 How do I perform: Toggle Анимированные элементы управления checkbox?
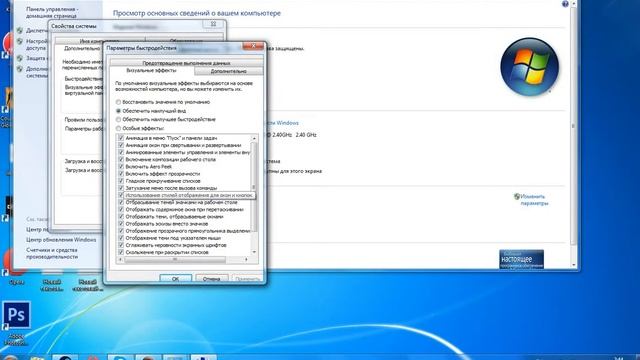click(x=121, y=152)
